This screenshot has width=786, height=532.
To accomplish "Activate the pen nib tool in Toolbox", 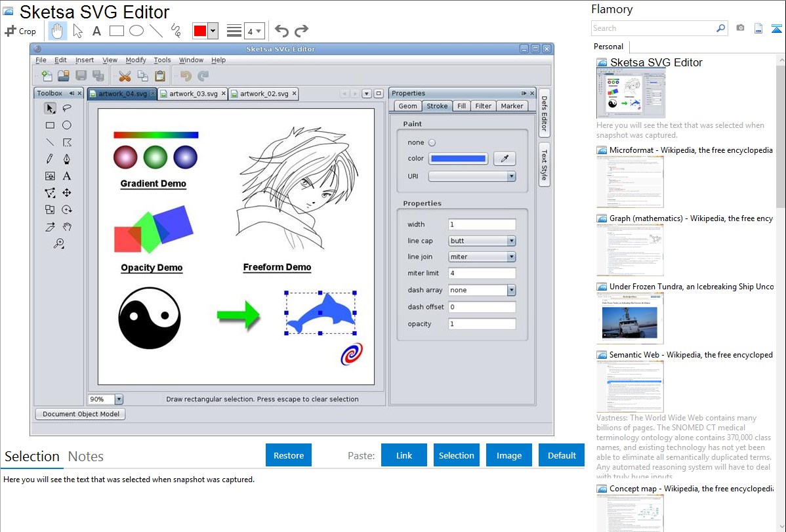I will pos(67,159).
